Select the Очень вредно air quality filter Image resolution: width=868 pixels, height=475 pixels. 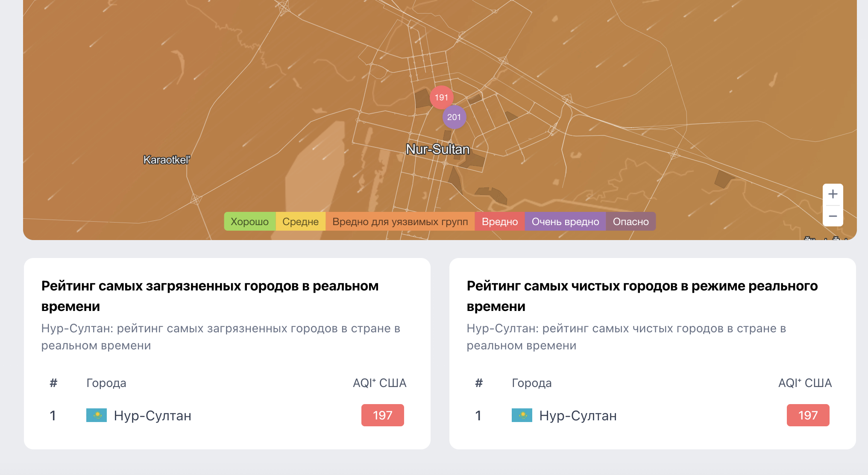[x=566, y=221]
